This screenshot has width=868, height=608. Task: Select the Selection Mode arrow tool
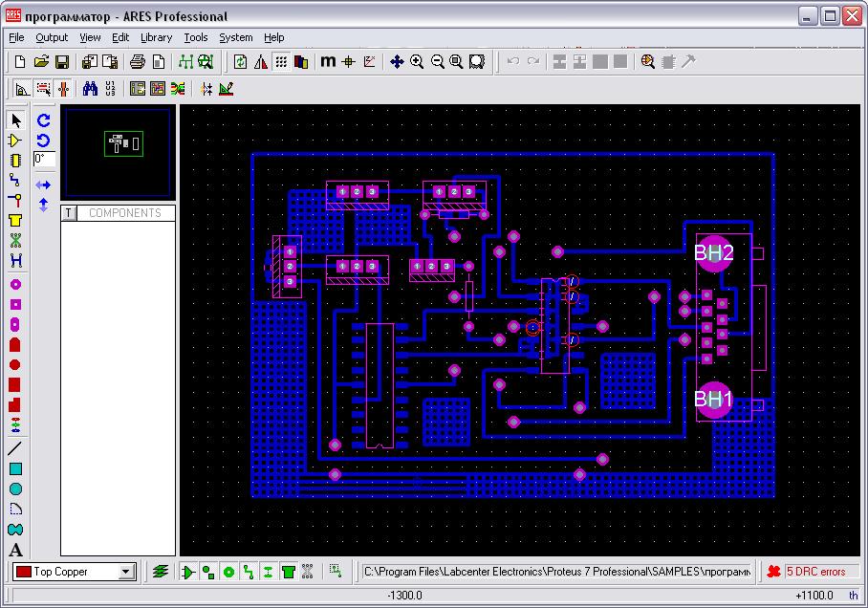[15, 120]
